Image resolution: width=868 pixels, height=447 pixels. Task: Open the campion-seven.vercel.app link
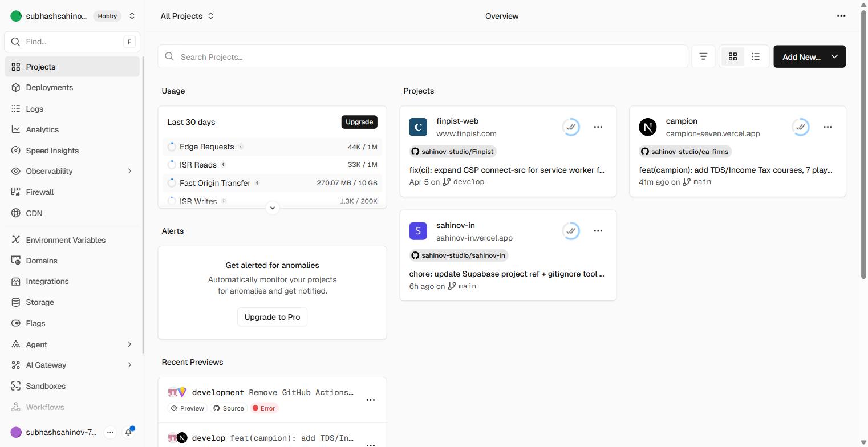(x=713, y=133)
